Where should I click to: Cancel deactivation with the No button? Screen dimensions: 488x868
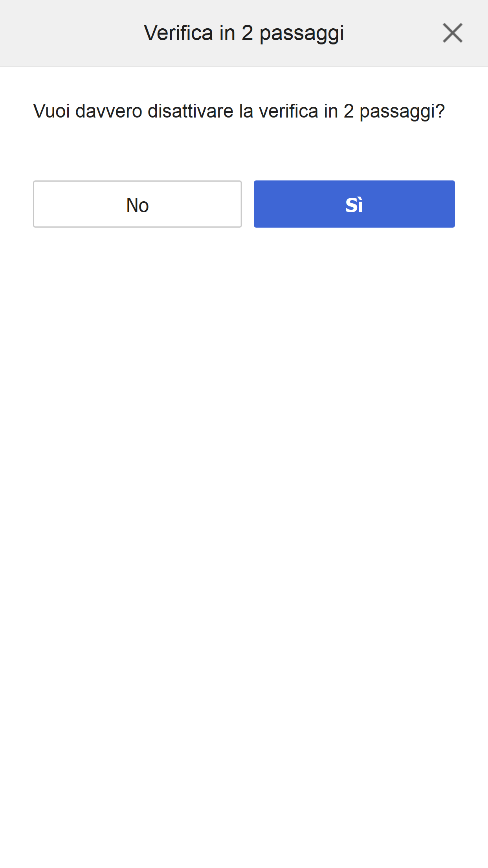tap(137, 204)
